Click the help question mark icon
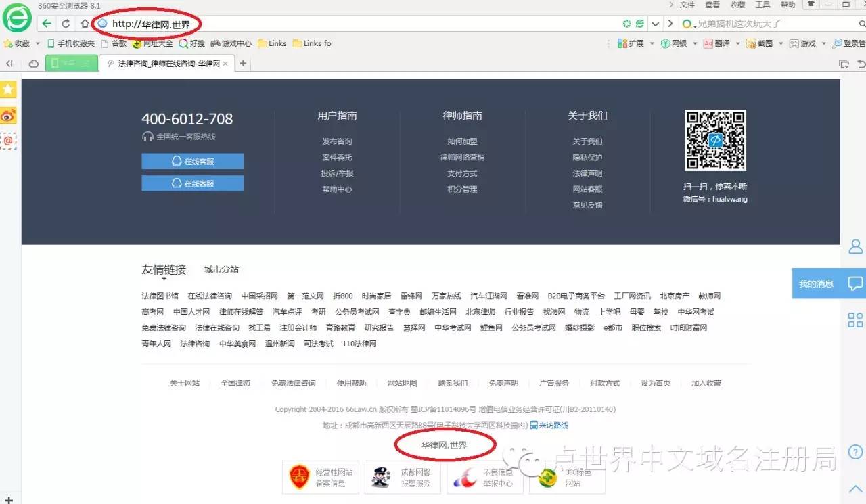Image resolution: width=866 pixels, height=504 pixels. tap(855, 451)
